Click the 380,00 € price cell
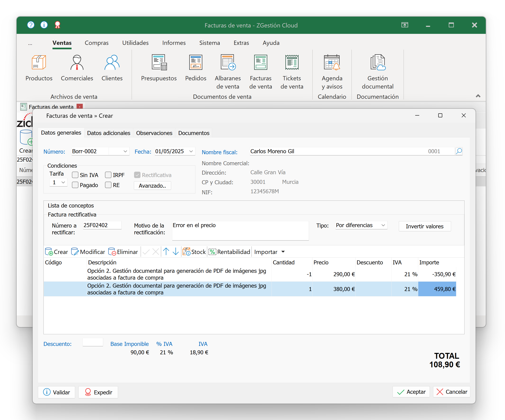 [x=333, y=289]
